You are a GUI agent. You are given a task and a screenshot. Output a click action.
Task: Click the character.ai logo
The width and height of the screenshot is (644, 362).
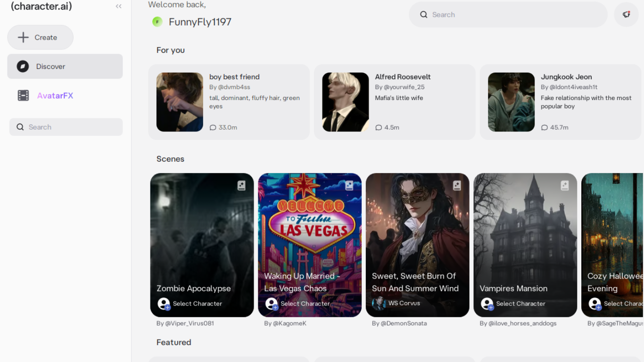tap(41, 7)
